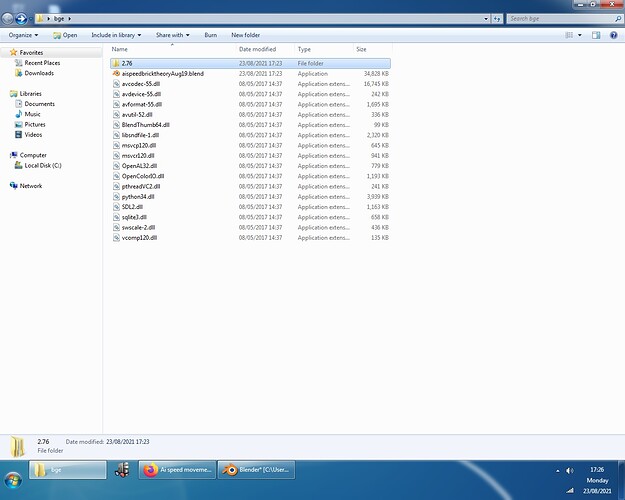Open the Share with dropdown

point(173,35)
